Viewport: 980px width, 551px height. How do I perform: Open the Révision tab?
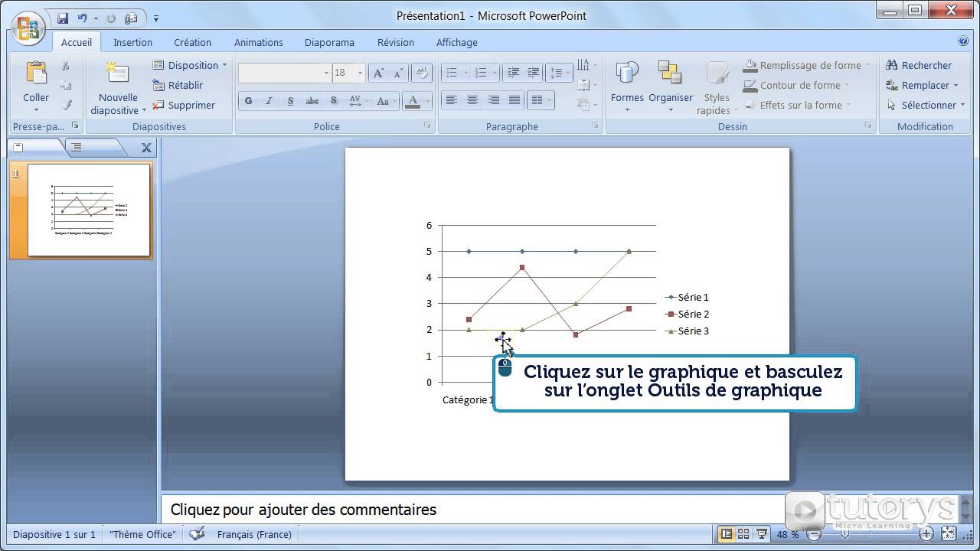tap(396, 42)
